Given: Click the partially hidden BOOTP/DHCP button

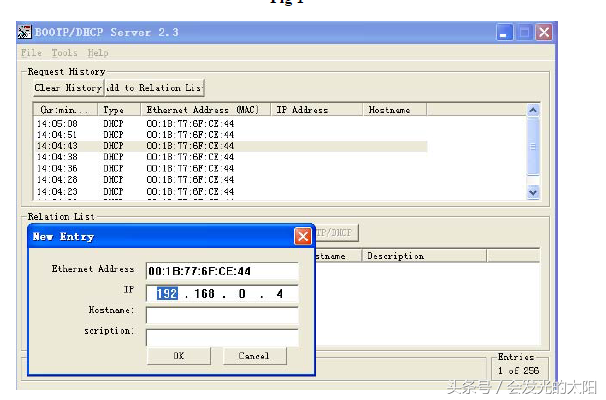Looking at the screenshot, I should click(x=337, y=233).
